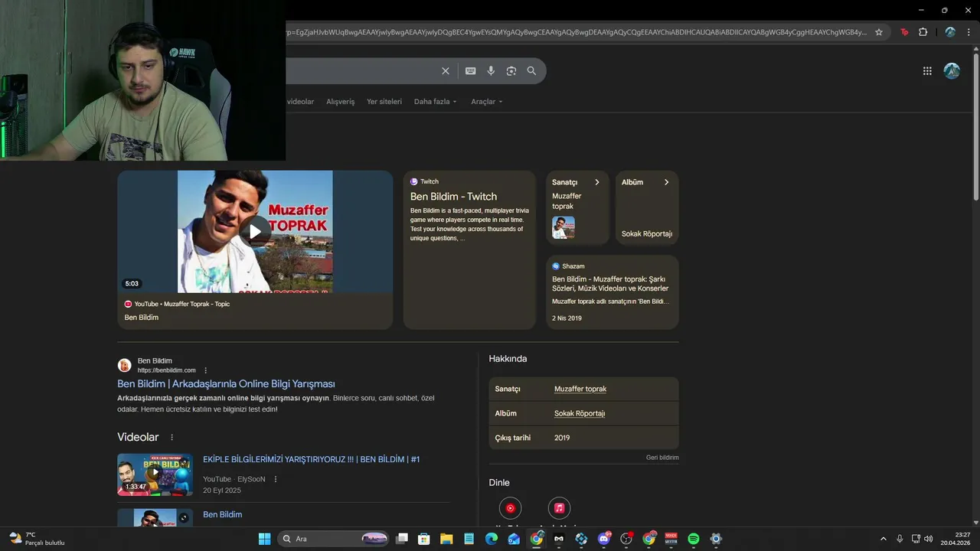Open the Google apps grid
The image size is (980, 551).
[927, 70]
